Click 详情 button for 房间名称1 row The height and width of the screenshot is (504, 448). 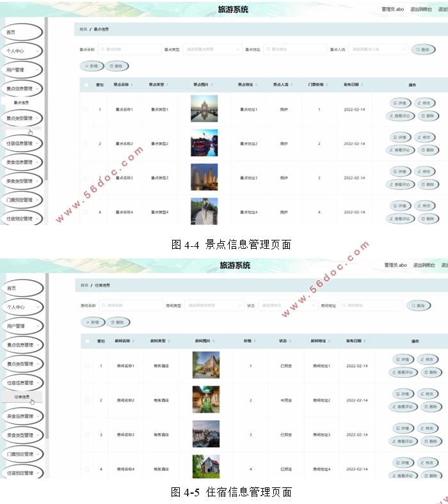coord(403,359)
